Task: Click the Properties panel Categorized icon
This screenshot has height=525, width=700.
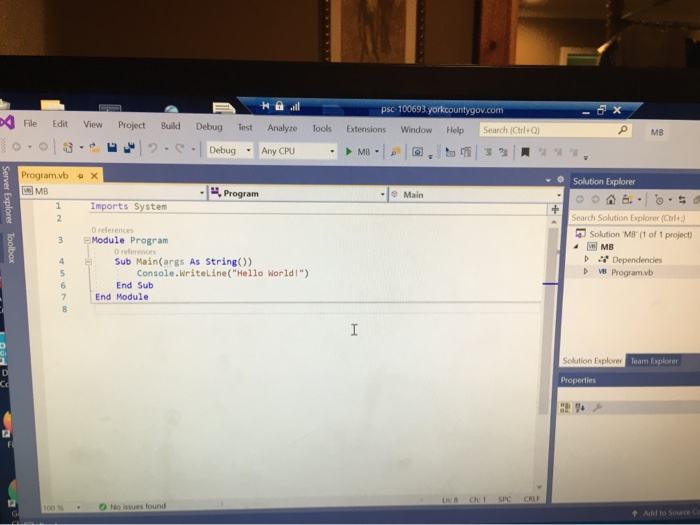Action: tap(565, 407)
